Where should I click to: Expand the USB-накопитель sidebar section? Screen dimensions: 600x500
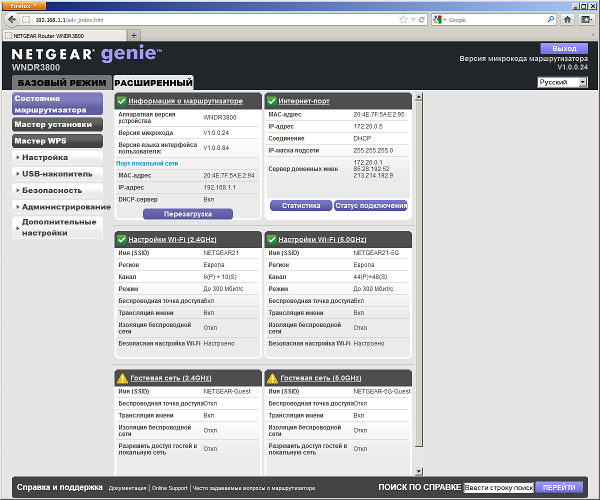[56, 173]
